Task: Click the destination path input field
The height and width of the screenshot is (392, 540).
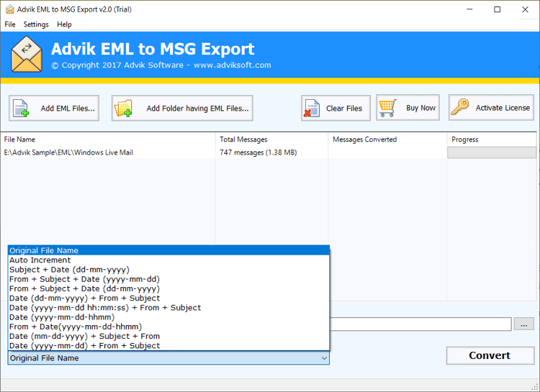Action: (x=420, y=324)
